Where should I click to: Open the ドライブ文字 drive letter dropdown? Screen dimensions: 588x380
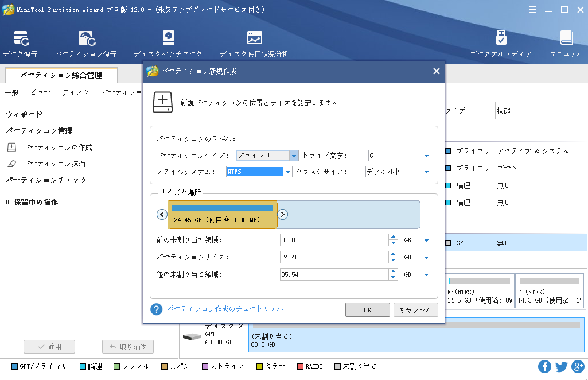pos(426,156)
